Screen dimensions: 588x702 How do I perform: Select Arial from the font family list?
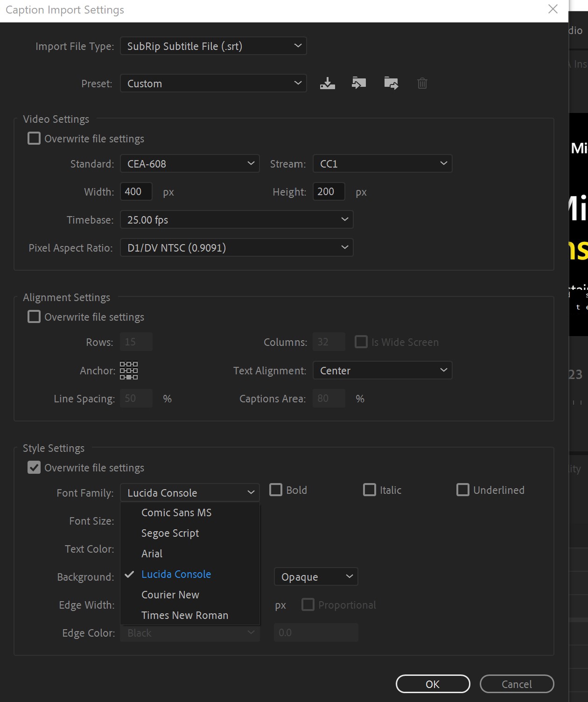pyautogui.click(x=152, y=554)
